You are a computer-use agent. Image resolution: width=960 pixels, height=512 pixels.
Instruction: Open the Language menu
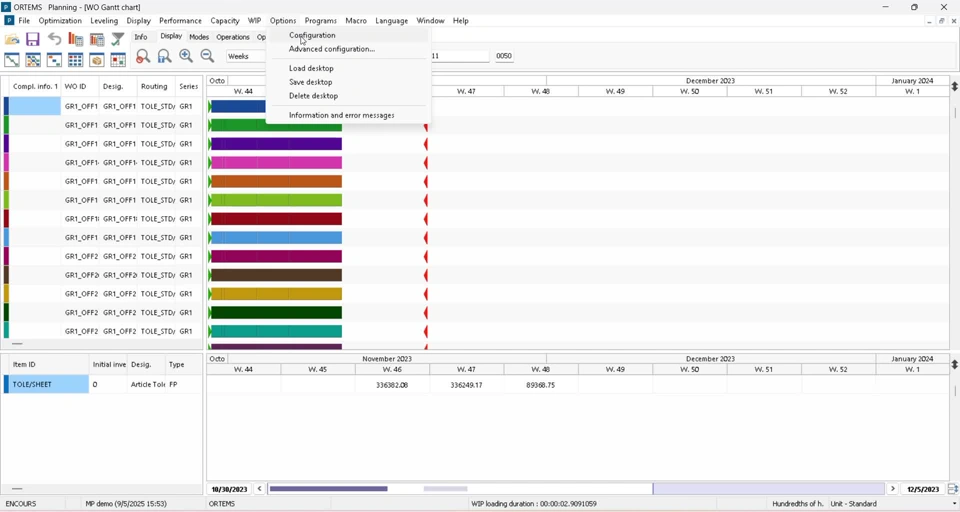tap(391, 21)
